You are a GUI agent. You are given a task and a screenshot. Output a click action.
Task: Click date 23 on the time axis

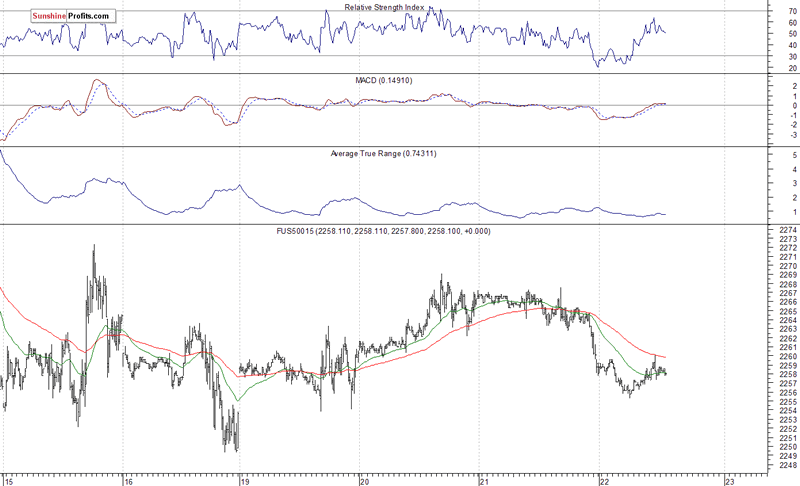pyautogui.click(x=729, y=480)
